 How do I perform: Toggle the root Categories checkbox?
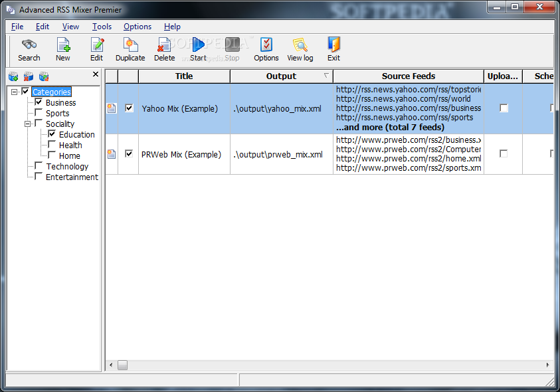(x=25, y=92)
